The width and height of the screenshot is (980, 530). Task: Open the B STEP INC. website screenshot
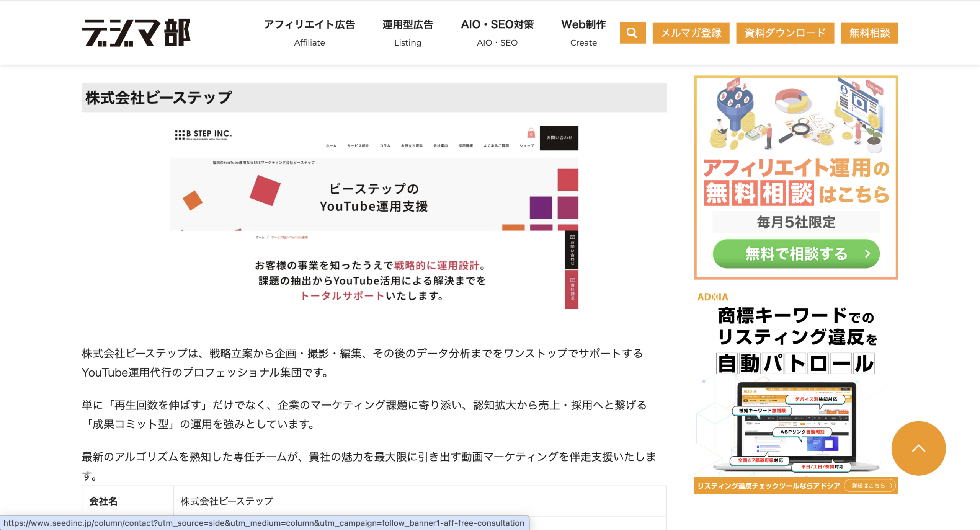[x=374, y=217]
